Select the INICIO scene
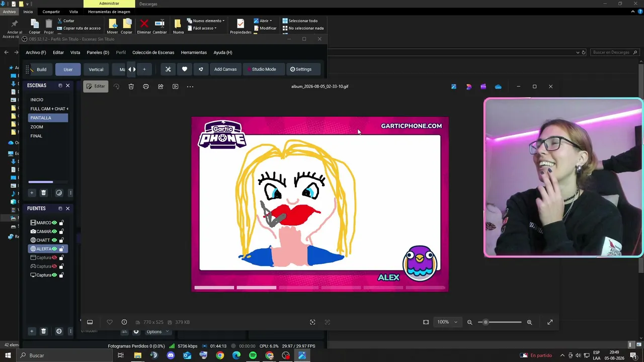 point(48,100)
